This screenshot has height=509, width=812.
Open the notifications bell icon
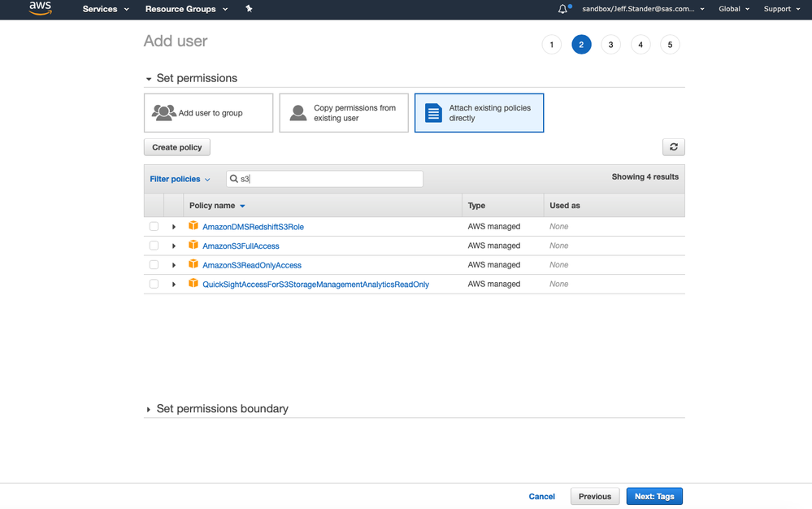563,9
